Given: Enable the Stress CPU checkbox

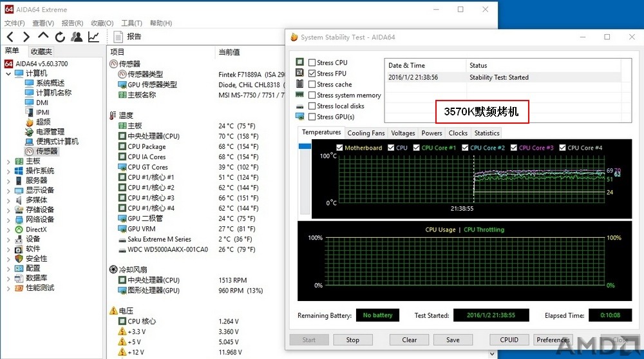Looking at the screenshot, I should [312, 63].
